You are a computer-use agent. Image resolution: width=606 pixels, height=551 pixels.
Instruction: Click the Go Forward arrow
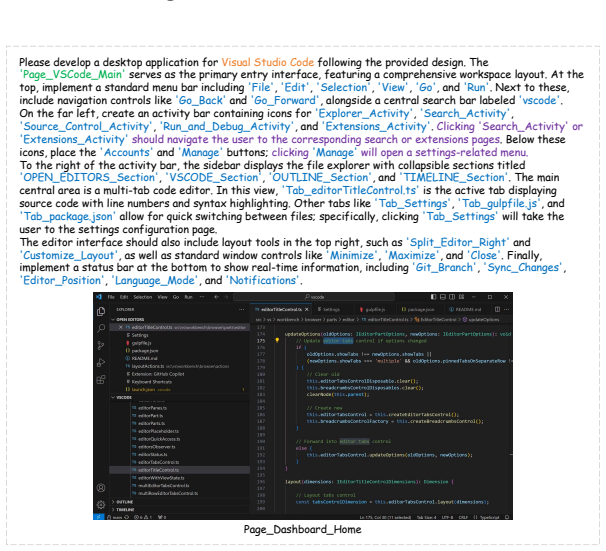pyautogui.click(x=226, y=297)
